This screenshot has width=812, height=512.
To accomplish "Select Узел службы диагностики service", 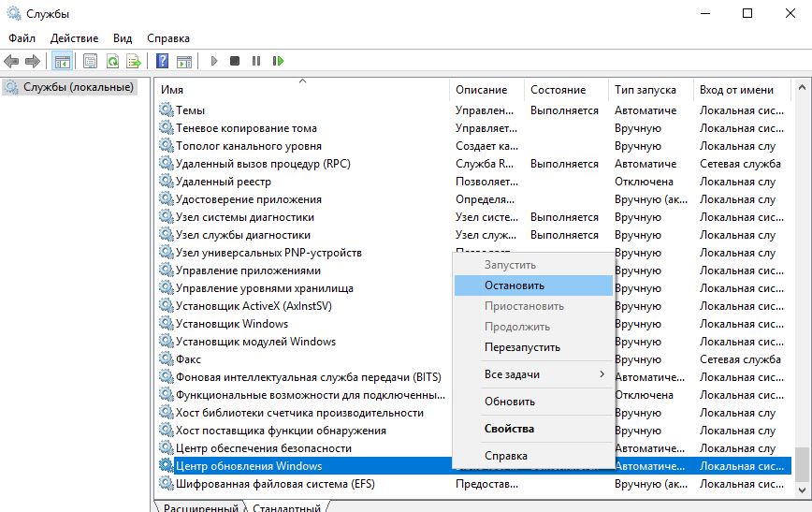I will [x=243, y=235].
